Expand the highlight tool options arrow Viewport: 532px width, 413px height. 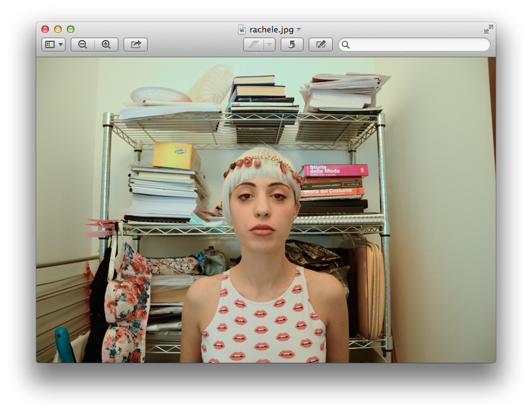270,45
